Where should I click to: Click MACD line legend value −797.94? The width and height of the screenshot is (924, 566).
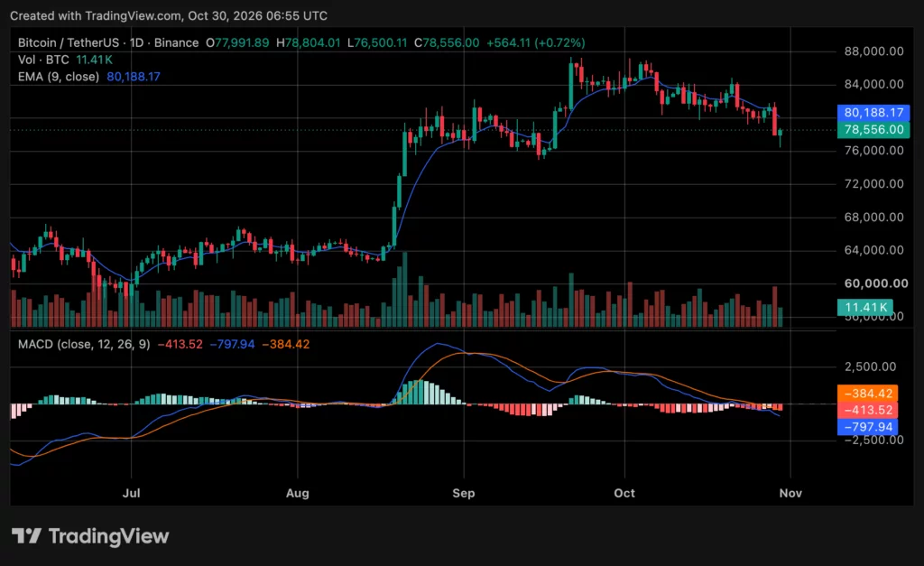point(232,344)
